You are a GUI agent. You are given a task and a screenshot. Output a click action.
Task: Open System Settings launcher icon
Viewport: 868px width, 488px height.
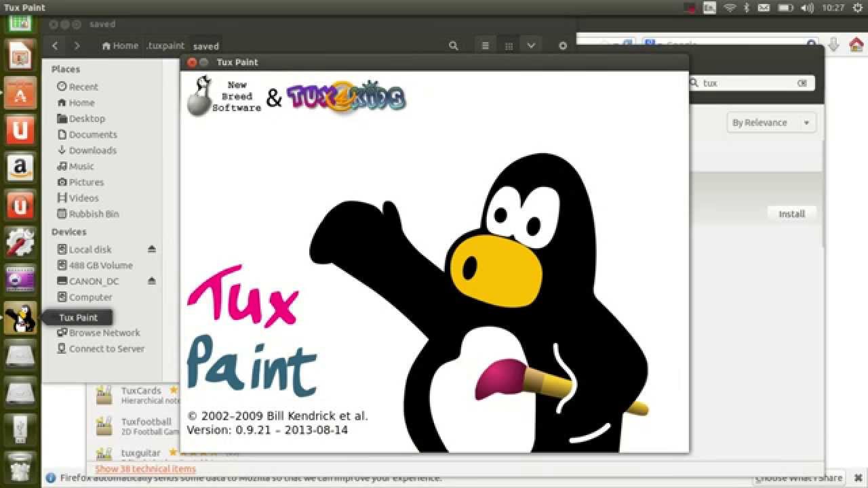coord(20,242)
